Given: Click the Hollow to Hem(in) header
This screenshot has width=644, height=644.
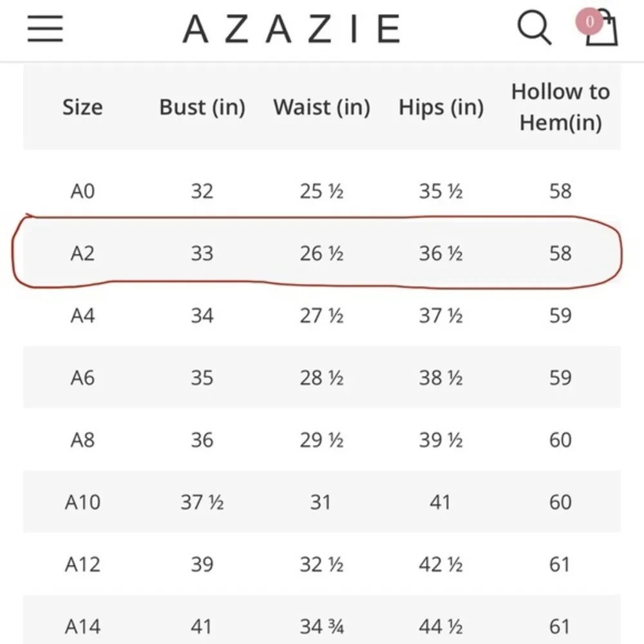Looking at the screenshot, I should tap(560, 107).
